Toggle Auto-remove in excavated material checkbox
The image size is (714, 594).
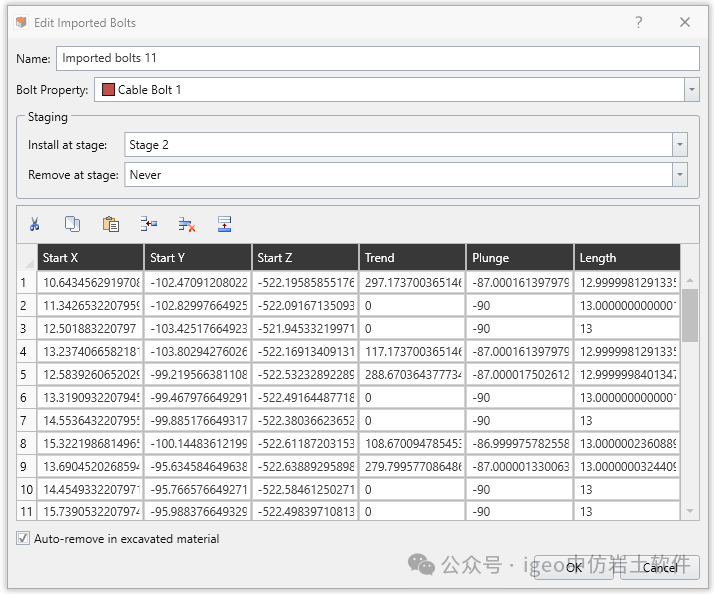(x=23, y=539)
